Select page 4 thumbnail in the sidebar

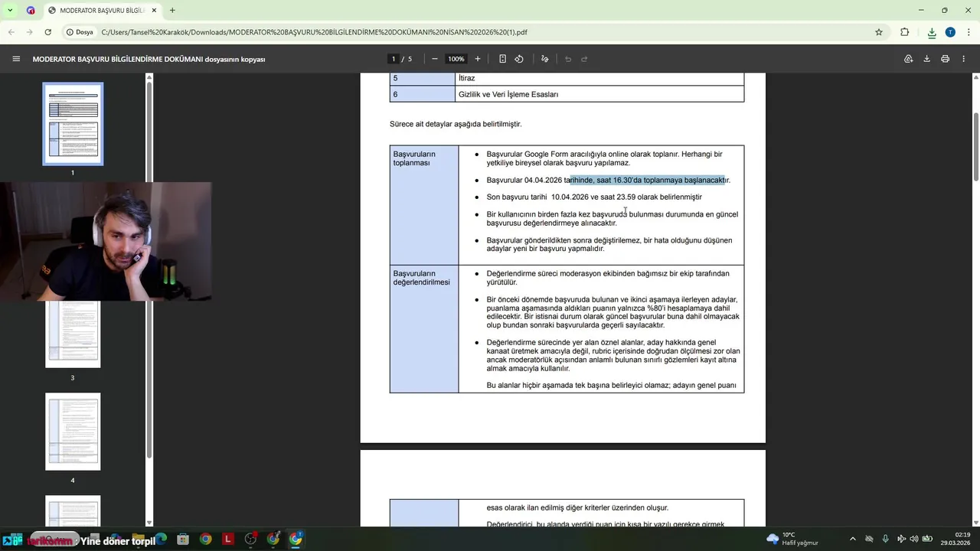(x=73, y=432)
